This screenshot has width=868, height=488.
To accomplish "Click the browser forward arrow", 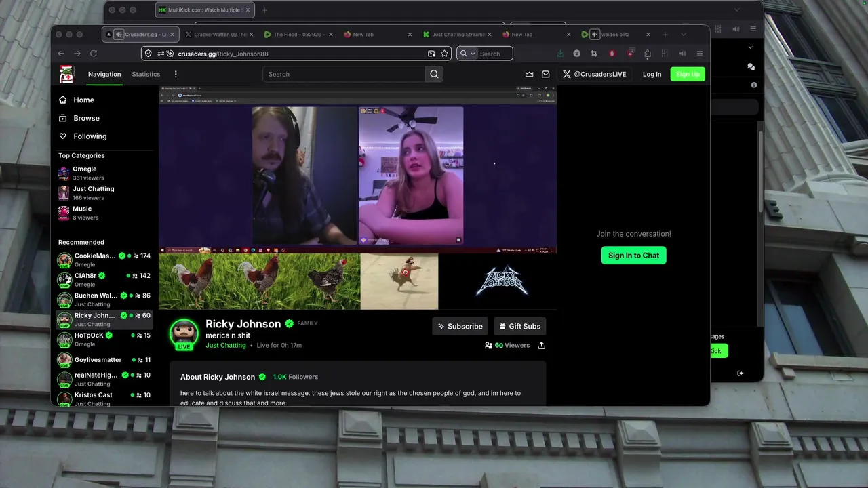I will [x=77, y=54].
